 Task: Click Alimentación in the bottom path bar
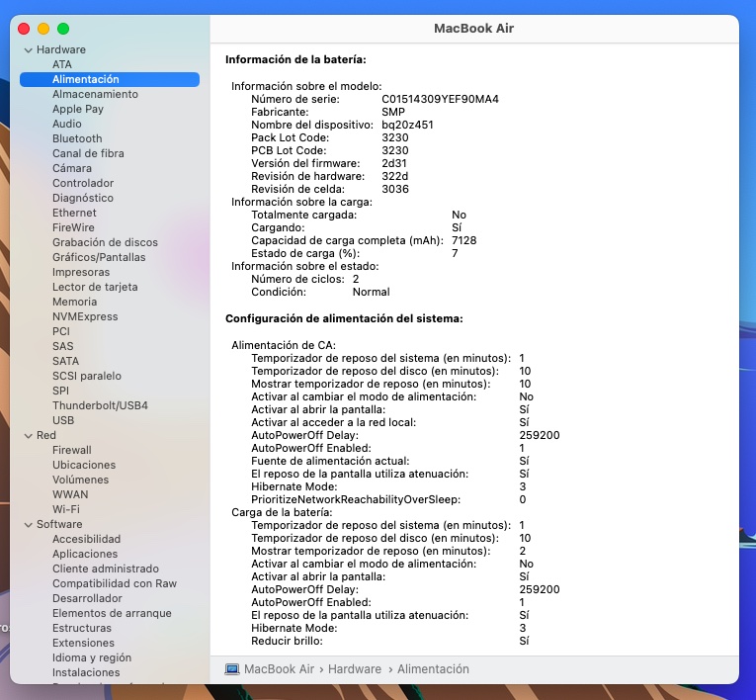click(433, 669)
